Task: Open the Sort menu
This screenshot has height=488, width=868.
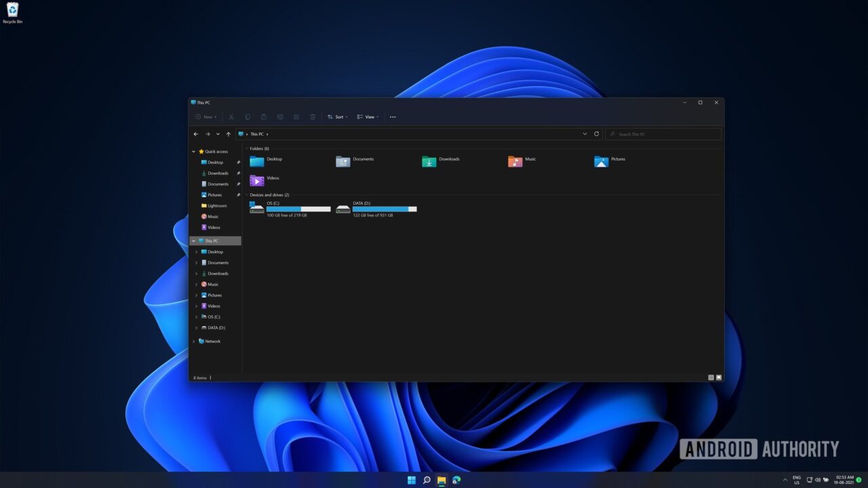Action: pyautogui.click(x=337, y=117)
